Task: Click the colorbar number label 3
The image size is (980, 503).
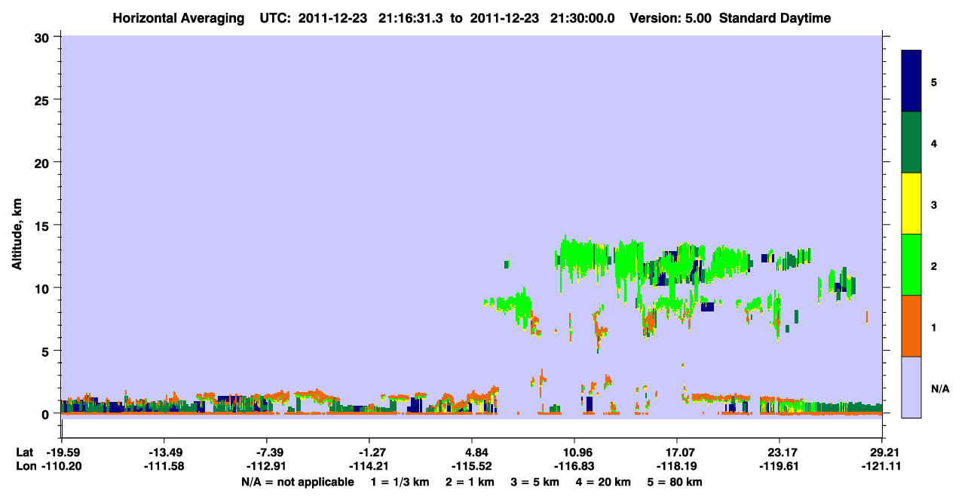Action: (933, 204)
